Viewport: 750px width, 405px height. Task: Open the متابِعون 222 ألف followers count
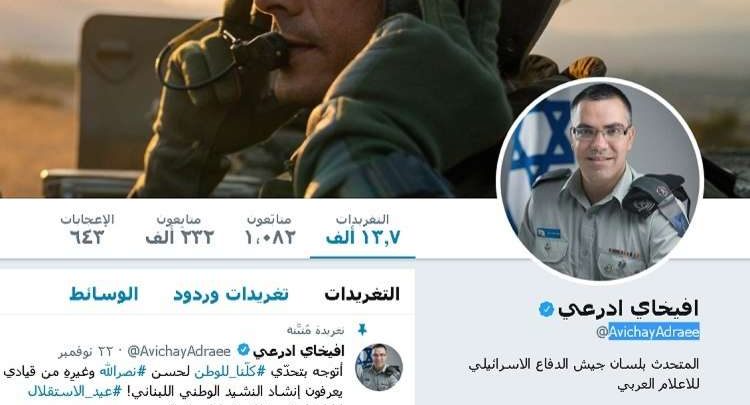tap(180, 230)
